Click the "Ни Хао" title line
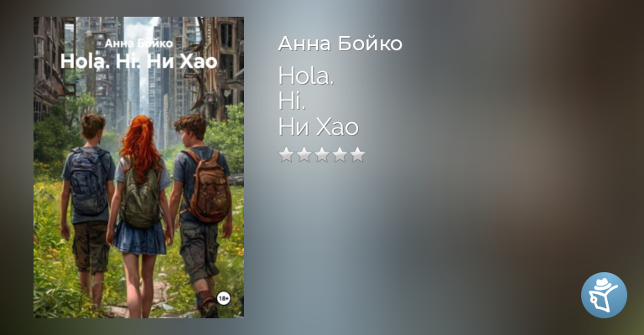 click(319, 126)
